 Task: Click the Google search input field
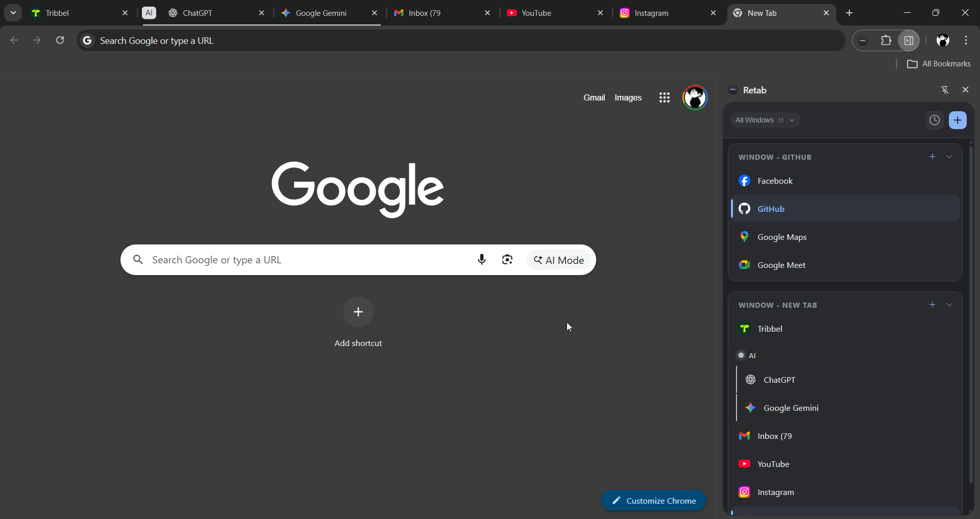[306, 260]
